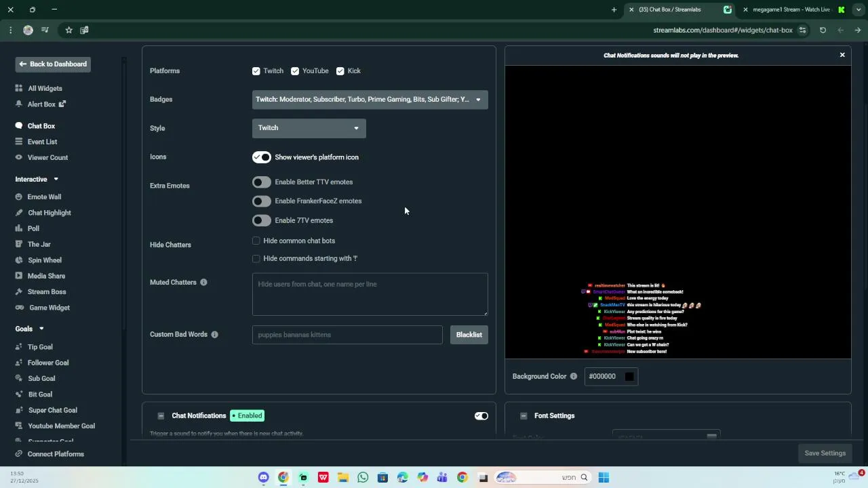Click the Connect Platforms link
The width and height of the screenshot is (868, 488).
click(x=56, y=454)
